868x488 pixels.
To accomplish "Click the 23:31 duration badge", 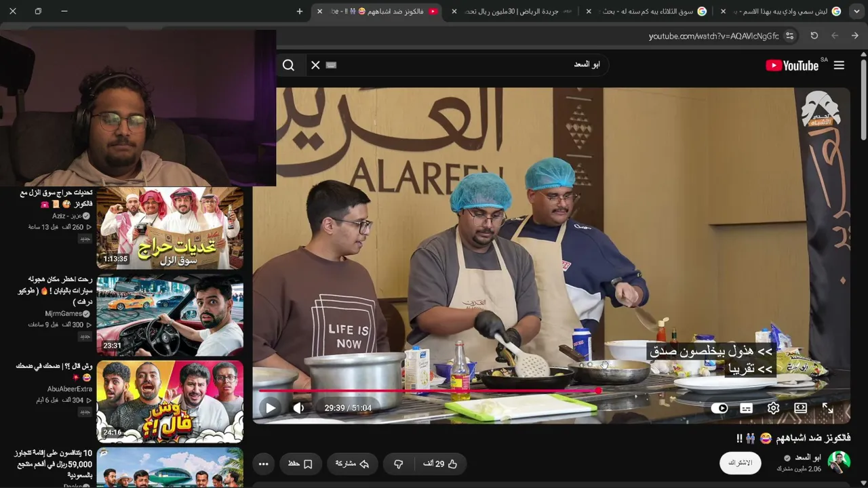I will click(112, 346).
